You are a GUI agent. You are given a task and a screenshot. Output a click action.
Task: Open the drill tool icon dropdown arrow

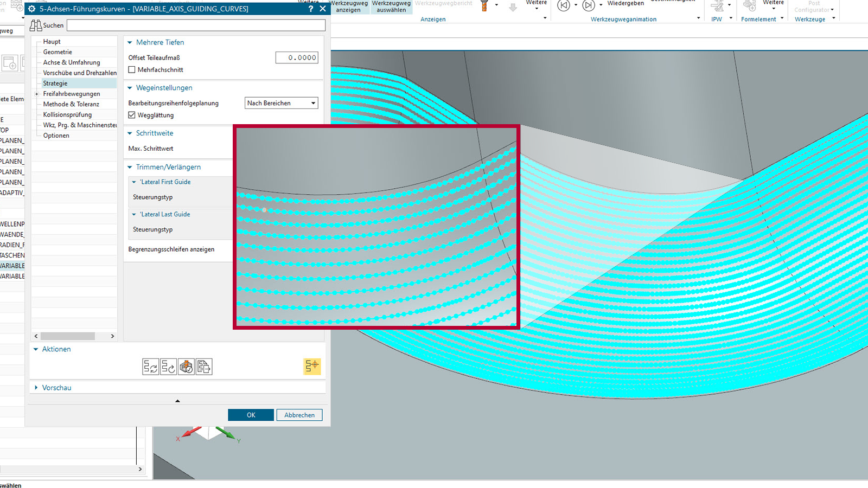(x=496, y=5)
